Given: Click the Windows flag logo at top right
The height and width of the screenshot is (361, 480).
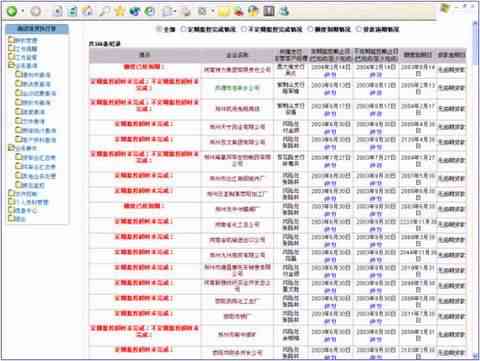Looking at the screenshot, I should point(446,8).
